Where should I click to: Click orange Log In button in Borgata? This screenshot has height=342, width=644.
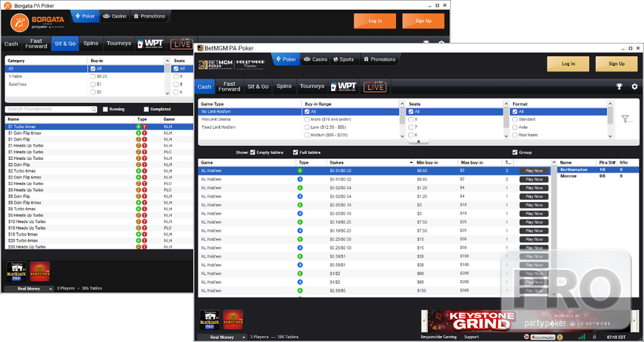[x=375, y=21]
